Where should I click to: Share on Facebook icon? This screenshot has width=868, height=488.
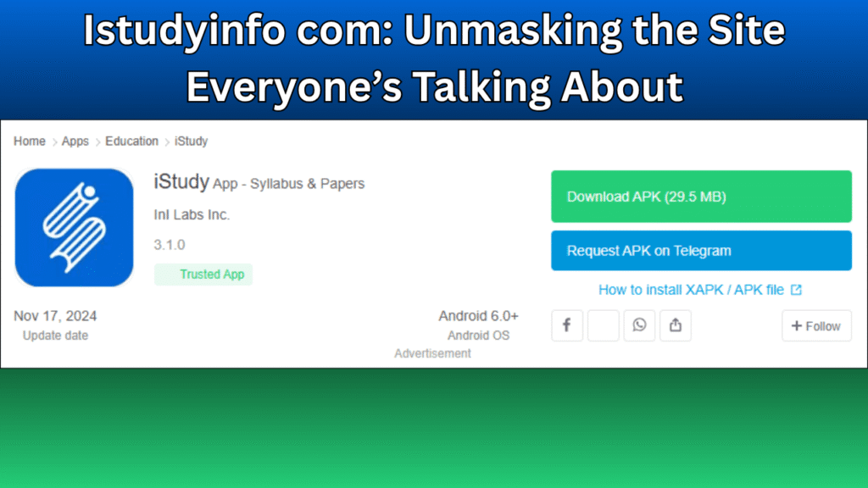coord(567,325)
